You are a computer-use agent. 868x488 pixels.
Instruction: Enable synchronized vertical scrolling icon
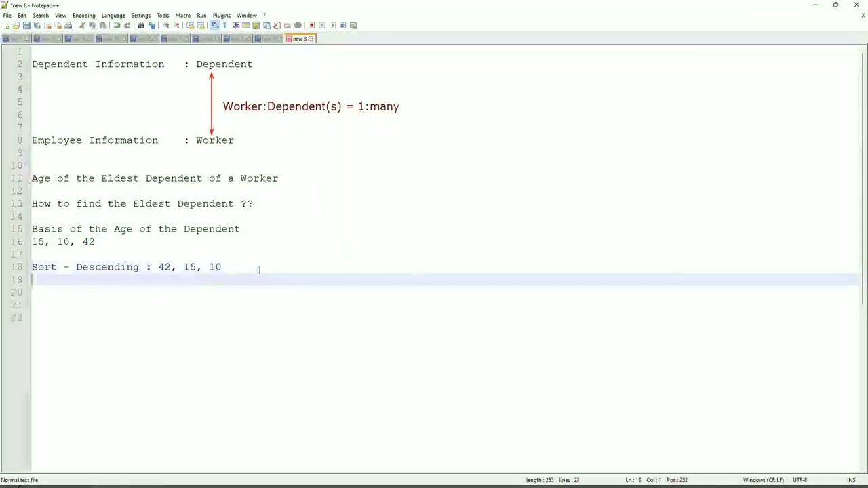[x=190, y=26]
